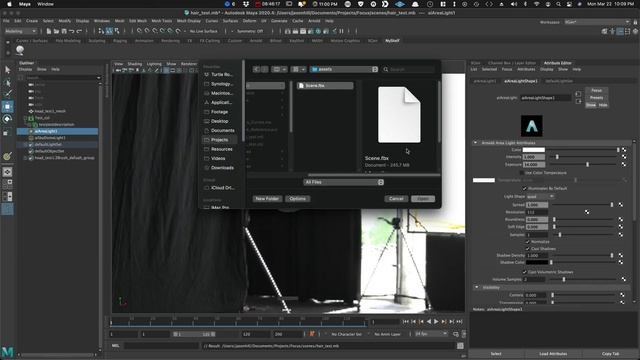Click the play backwards button on timeline
Viewport: 640px width, 360px height.
(x=429, y=322)
